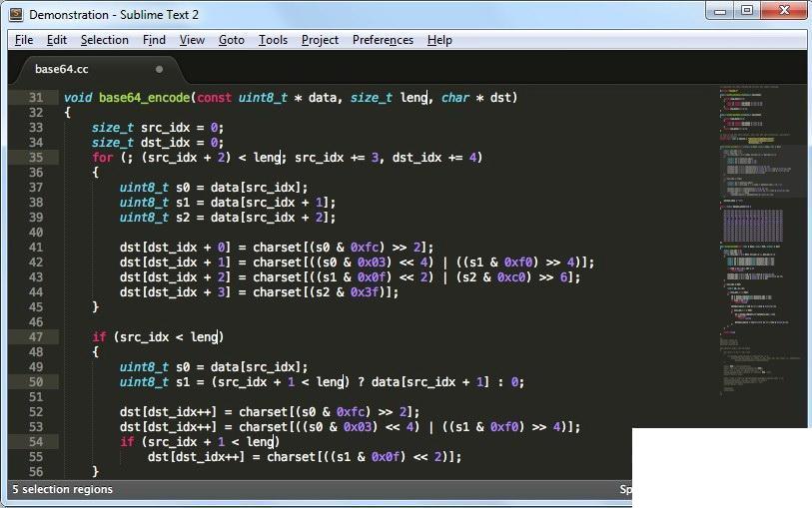Open the Help menu
The width and height of the screenshot is (812, 508).
439,40
